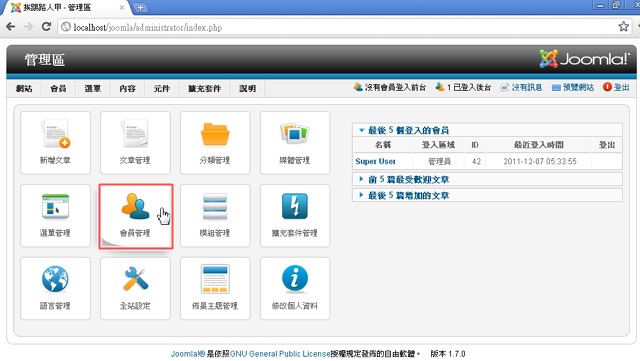This screenshot has height=361, width=640.
Task: Bookmark page with the star icon
Action: (623, 27)
